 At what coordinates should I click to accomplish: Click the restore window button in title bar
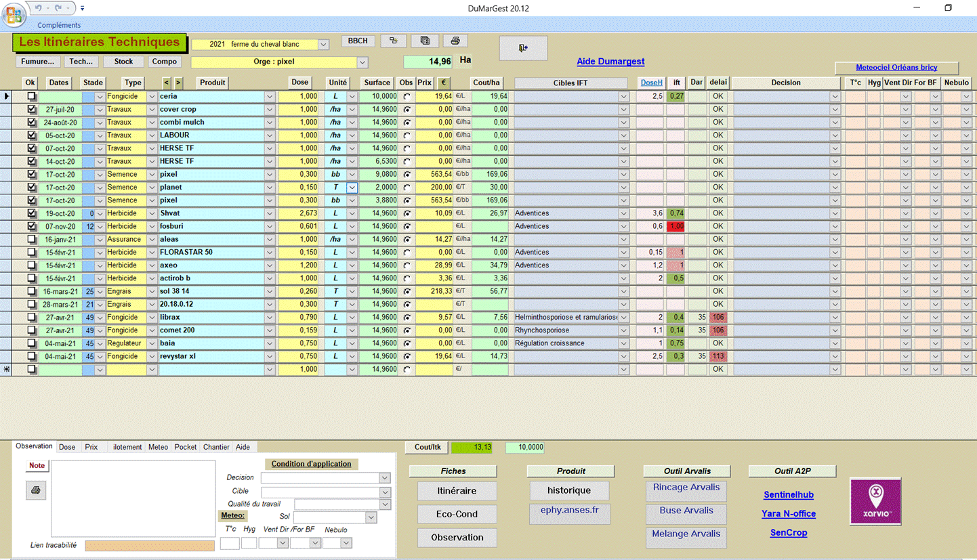point(949,8)
